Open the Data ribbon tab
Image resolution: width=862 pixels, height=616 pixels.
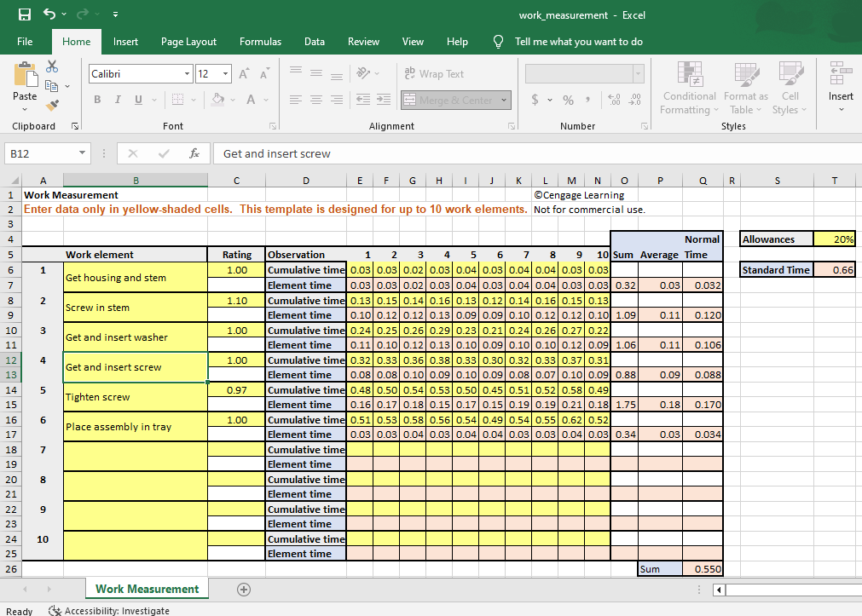(x=314, y=41)
